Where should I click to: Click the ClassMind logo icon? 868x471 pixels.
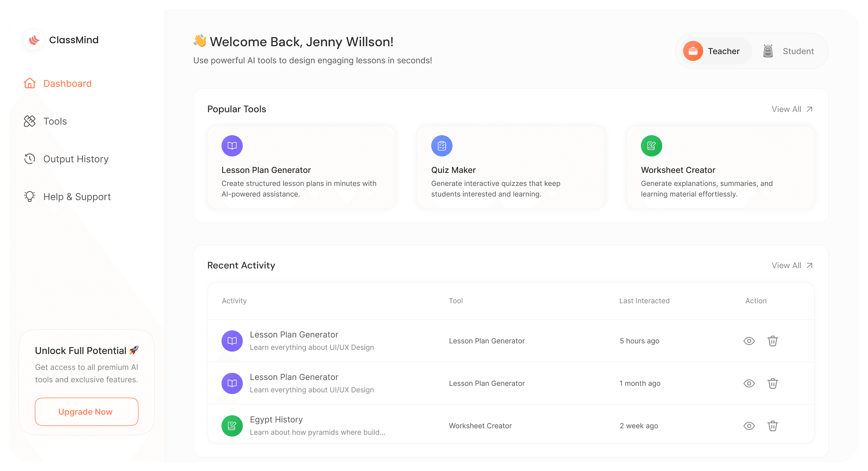[33, 40]
